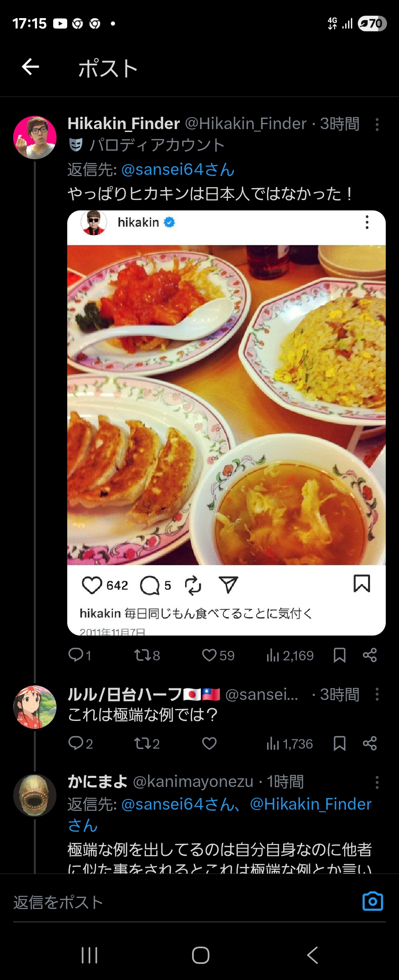The width and height of the screenshot is (399, 980).
Task: Repost the Hikakin_Finder post with 8 reposts
Action: pyautogui.click(x=141, y=655)
